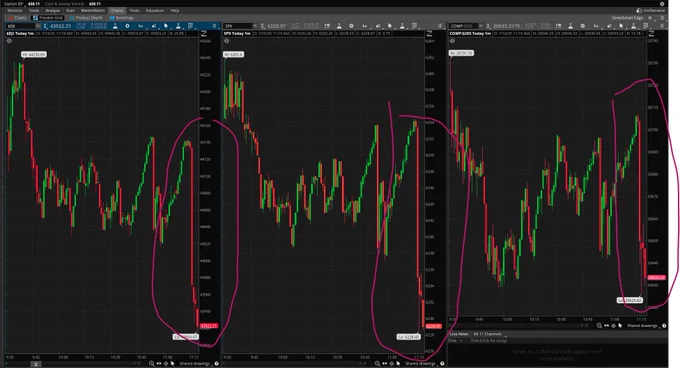Open the timeframe dropdown on SPX chart
The width and height of the screenshot is (680, 368).
pyautogui.click(x=365, y=26)
